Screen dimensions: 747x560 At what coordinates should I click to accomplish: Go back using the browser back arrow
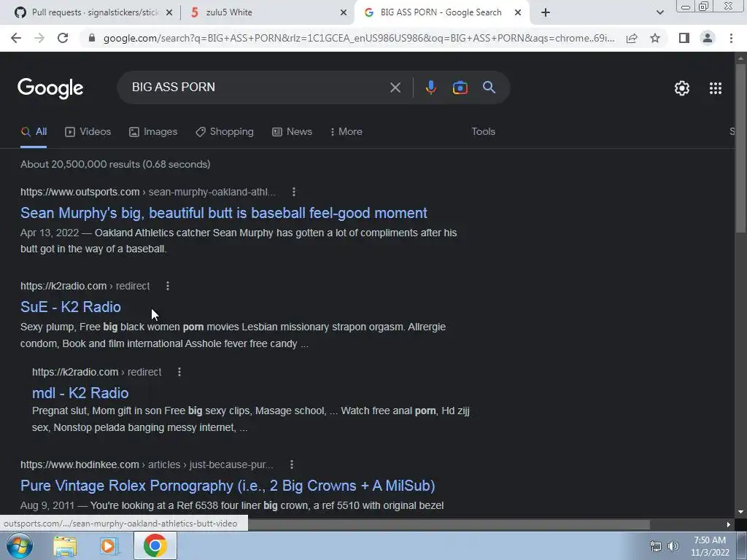point(16,38)
